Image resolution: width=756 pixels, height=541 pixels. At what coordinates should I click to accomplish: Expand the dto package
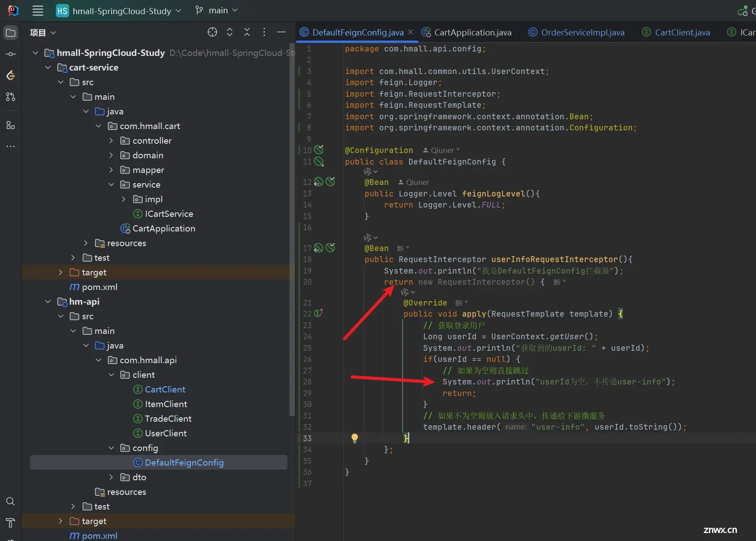coord(111,477)
